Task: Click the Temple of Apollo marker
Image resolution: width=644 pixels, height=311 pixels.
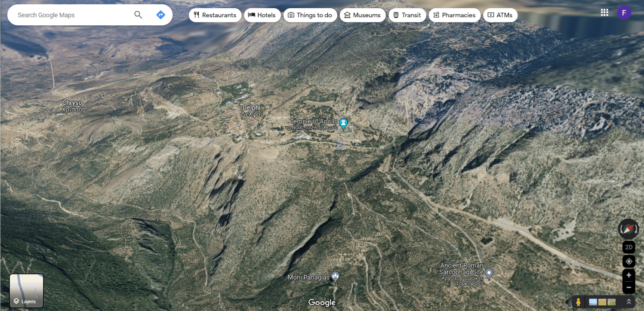Action: [x=343, y=124]
